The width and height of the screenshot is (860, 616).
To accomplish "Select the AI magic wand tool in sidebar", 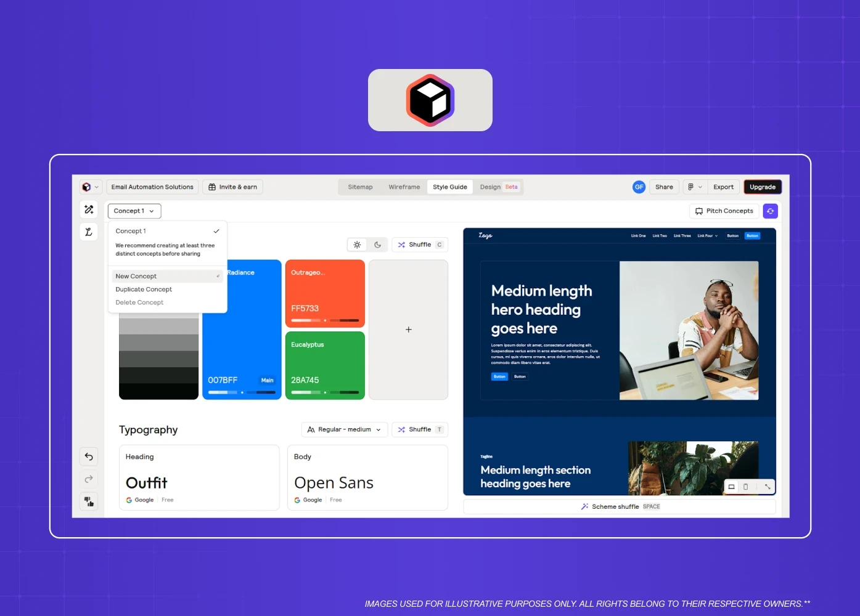I will click(89, 209).
